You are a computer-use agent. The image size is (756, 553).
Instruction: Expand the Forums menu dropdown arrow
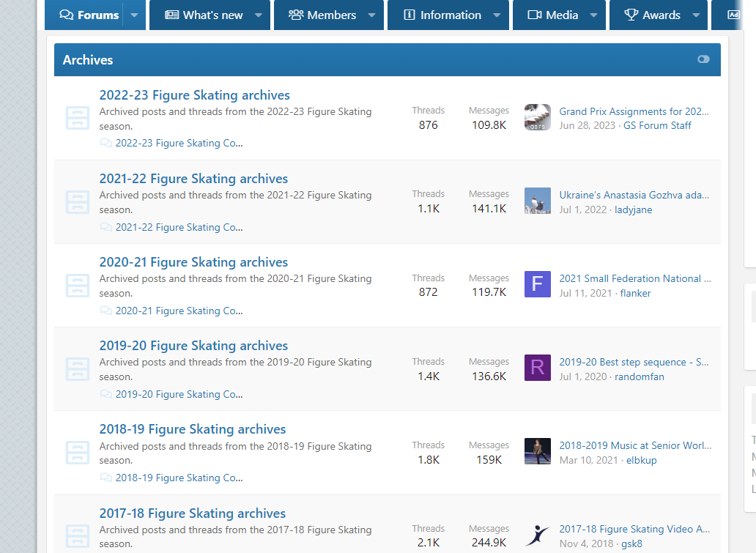pyautogui.click(x=134, y=15)
